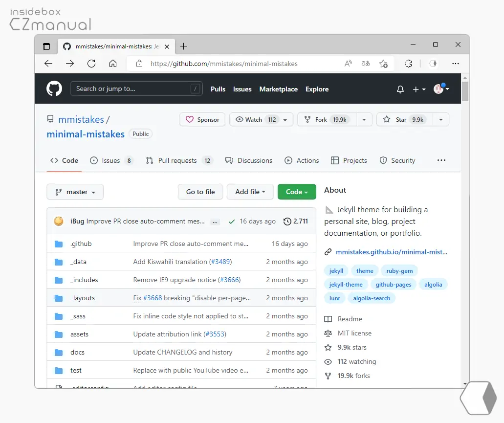Open pull request #3489 link

pyautogui.click(x=220, y=262)
